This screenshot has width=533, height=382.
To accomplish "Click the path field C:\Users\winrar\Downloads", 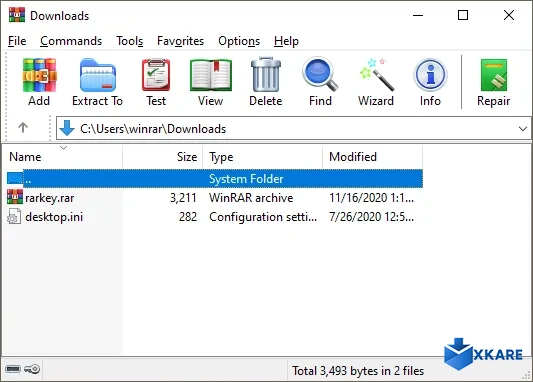I will click(294, 128).
